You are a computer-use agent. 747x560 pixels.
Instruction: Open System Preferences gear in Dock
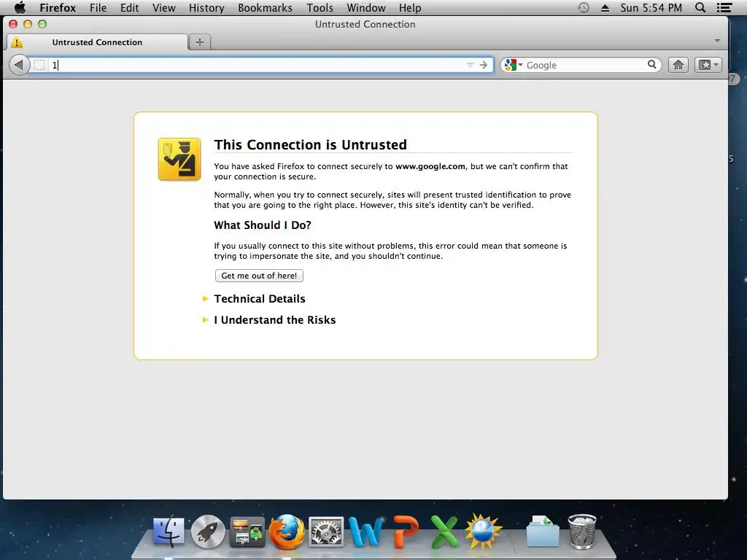(x=326, y=532)
